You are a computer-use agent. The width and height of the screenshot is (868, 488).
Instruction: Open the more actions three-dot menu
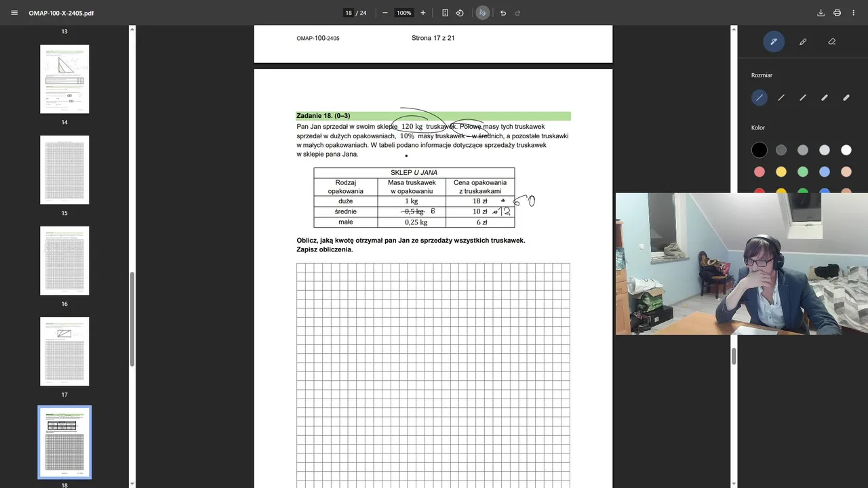tap(854, 13)
